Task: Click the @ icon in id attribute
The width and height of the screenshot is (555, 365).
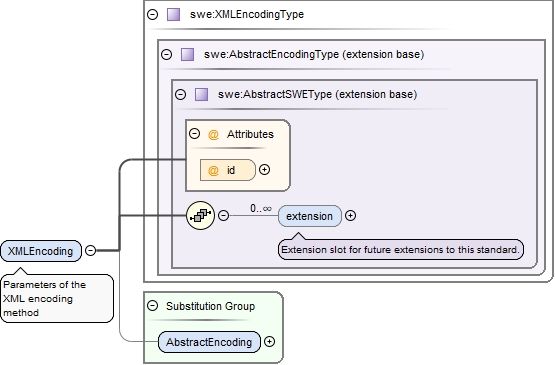Action: 213,170
